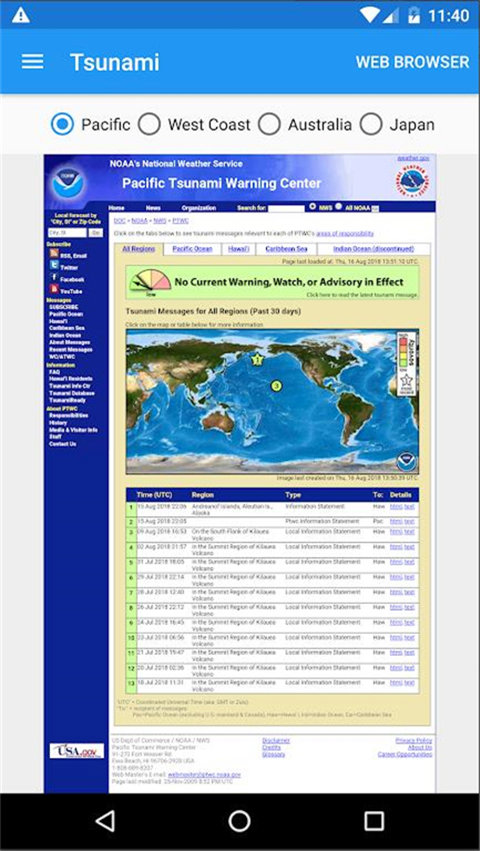Viewport: 480px width, 851px height.
Task: Select the Japan radio button
Action: click(371, 124)
